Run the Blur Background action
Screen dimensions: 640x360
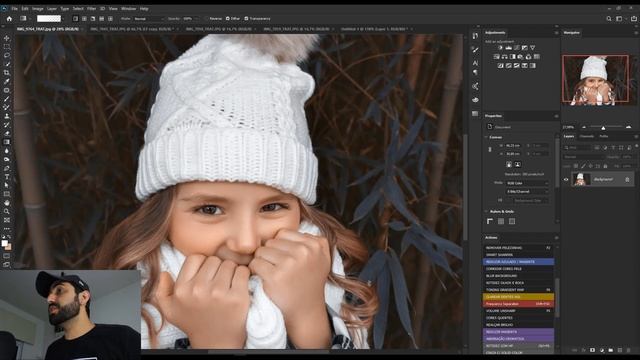518,276
